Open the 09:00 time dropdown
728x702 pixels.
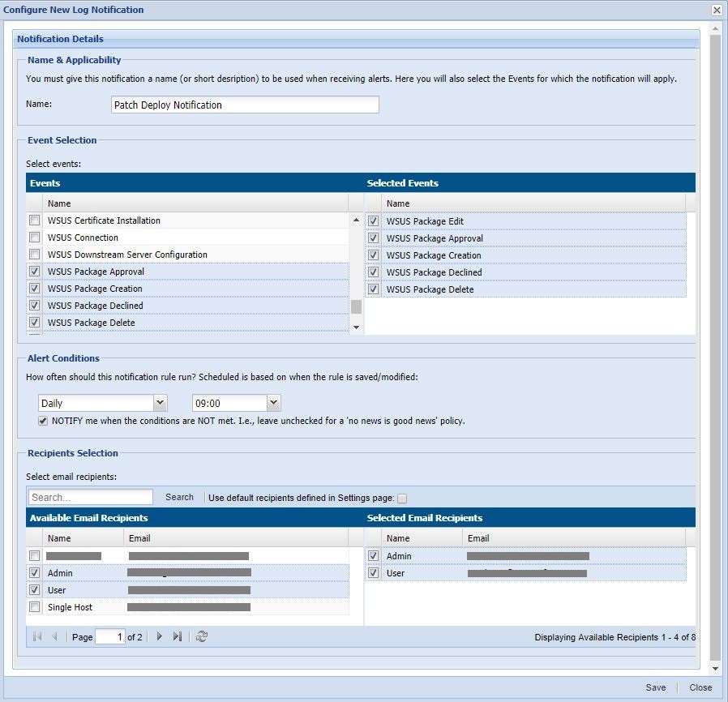[x=273, y=403]
